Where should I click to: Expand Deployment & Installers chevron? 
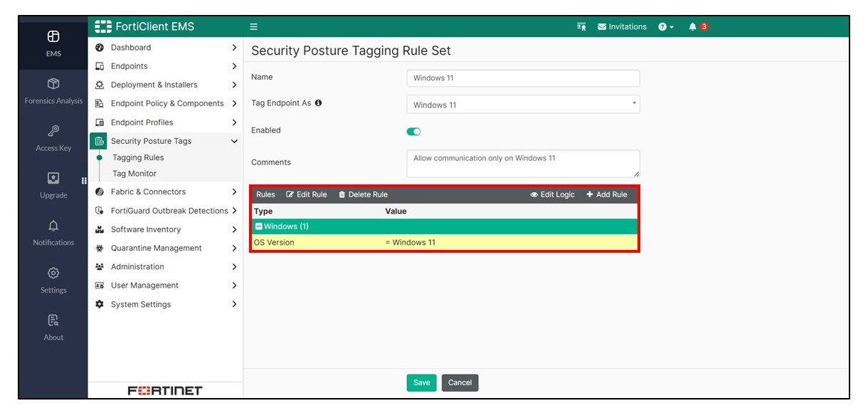point(234,85)
